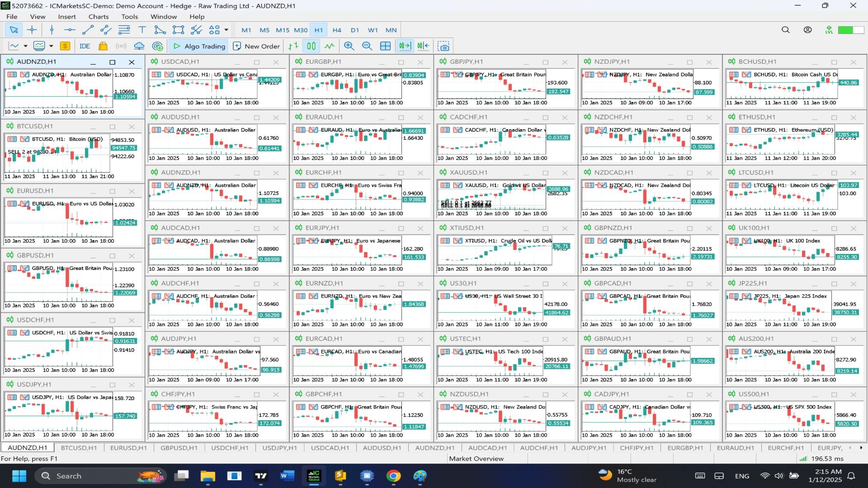Image resolution: width=868 pixels, height=488 pixels.
Task: Select the crosshair tool
Action: (32, 30)
